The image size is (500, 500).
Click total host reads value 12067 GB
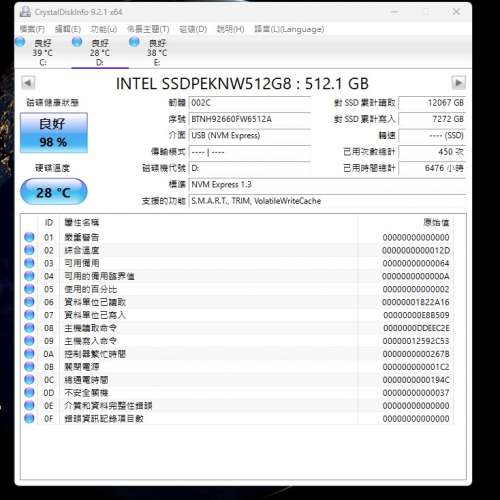point(432,103)
